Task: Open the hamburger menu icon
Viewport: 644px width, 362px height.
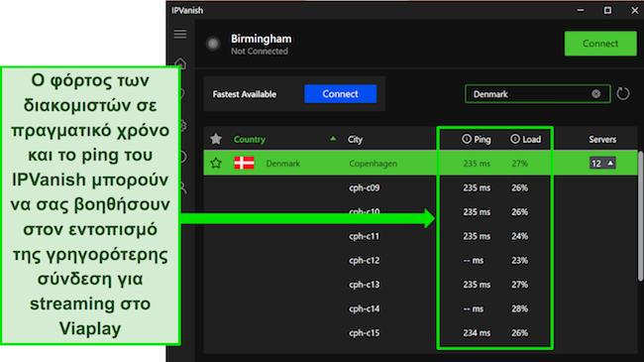Action: click(180, 34)
